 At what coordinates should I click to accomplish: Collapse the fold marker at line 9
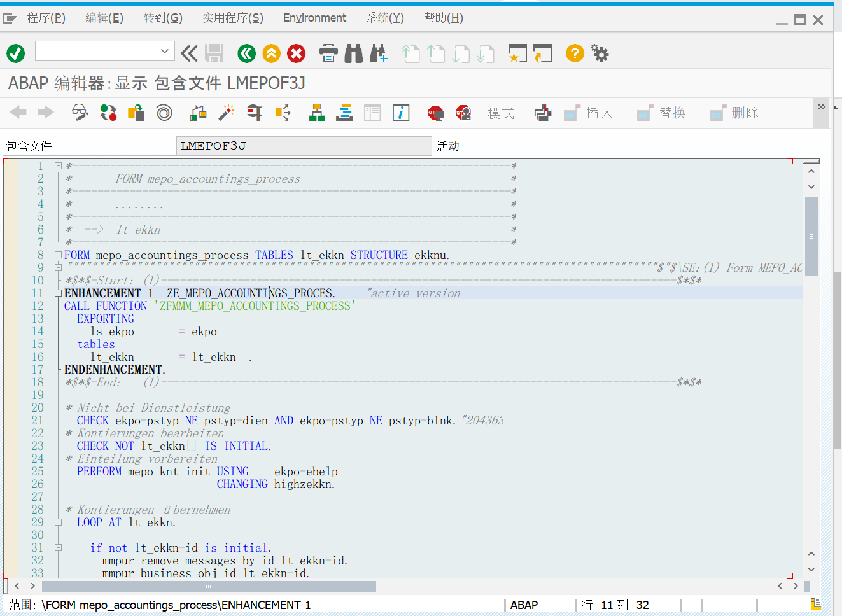(x=58, y=268)
